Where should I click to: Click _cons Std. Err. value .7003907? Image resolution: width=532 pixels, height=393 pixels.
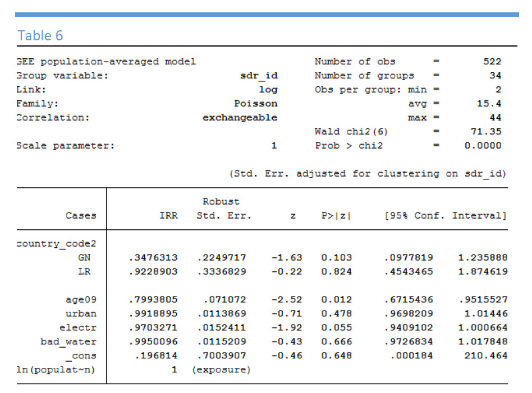click(x=222, y=355)
